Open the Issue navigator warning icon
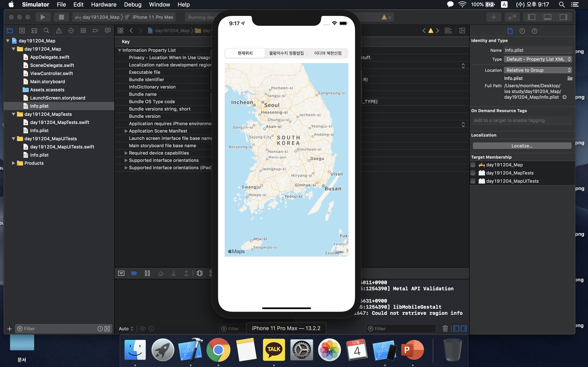The width and height of the screenshot is (588, 367). [x=59, y=31]
